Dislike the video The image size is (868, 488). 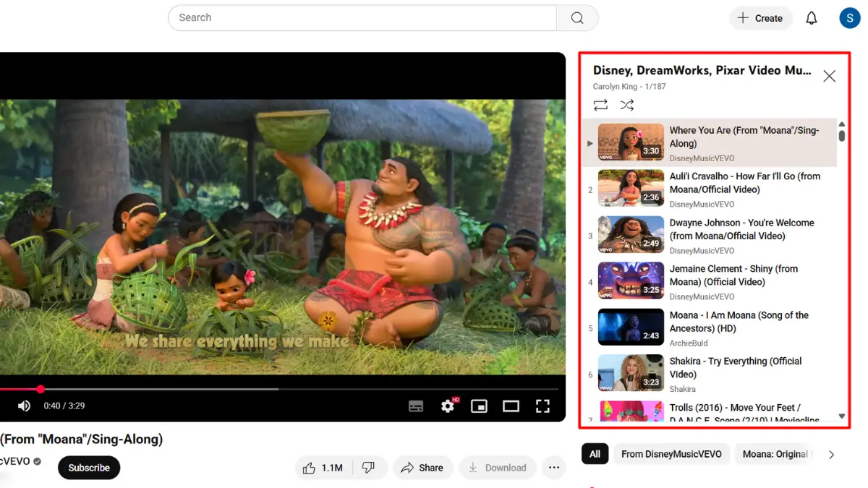click(x=369, y=468)
